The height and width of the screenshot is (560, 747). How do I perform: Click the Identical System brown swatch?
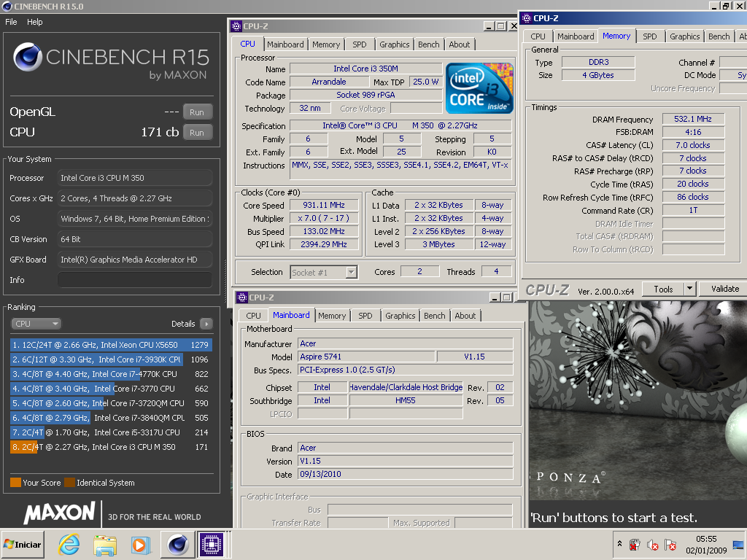[69, 483]
